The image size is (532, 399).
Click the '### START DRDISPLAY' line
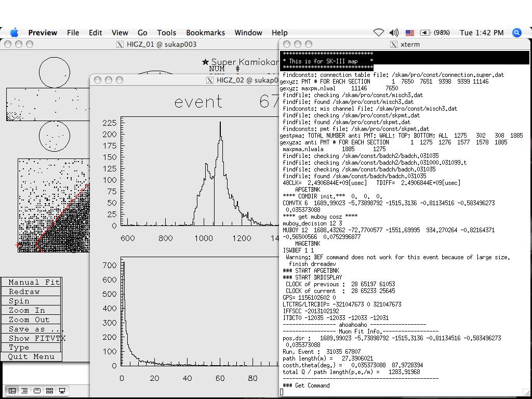312,277
